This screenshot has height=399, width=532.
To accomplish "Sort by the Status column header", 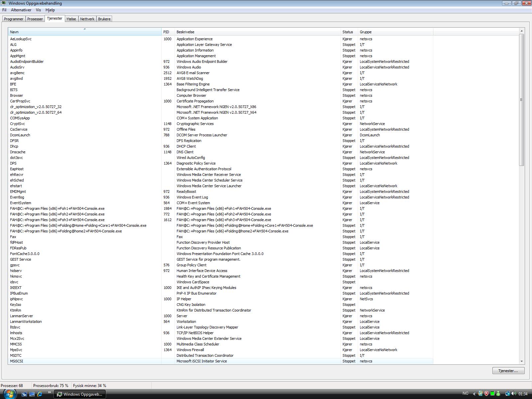I will point(349,32).
